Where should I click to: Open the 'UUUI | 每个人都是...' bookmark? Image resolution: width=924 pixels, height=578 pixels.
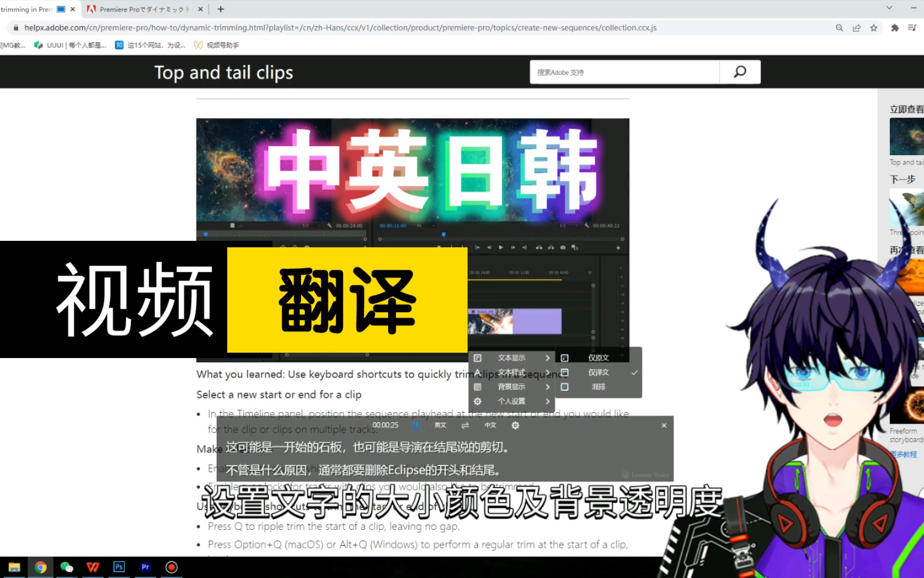(70, 45)
